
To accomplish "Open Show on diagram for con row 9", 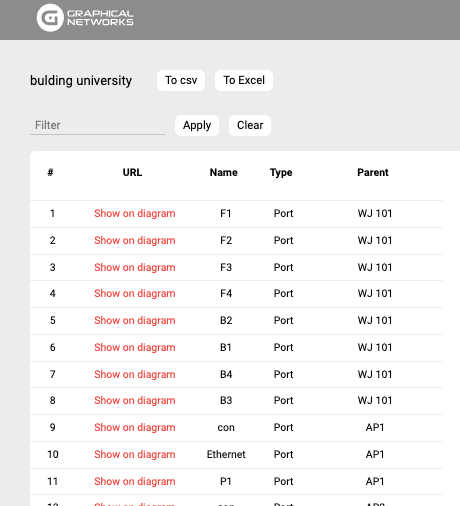I will click(x=135, y=427).
